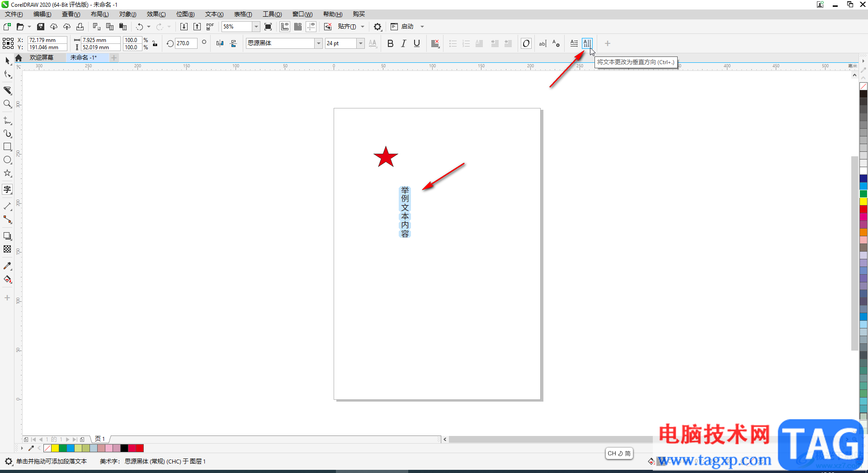
Task: Click the Edit Text (ab|) icon
Action: pyautogui.click(x=542, y=43)
